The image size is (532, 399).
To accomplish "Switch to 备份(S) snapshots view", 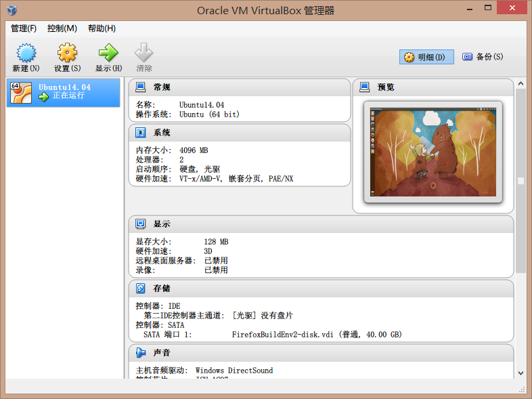I will pos(483,57).
